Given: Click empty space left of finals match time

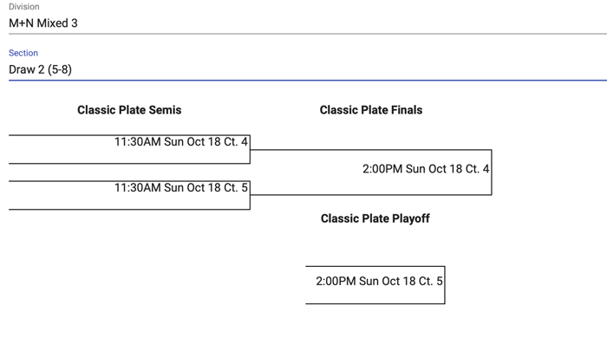Looking at the screenshot, I should click(303, 169).
